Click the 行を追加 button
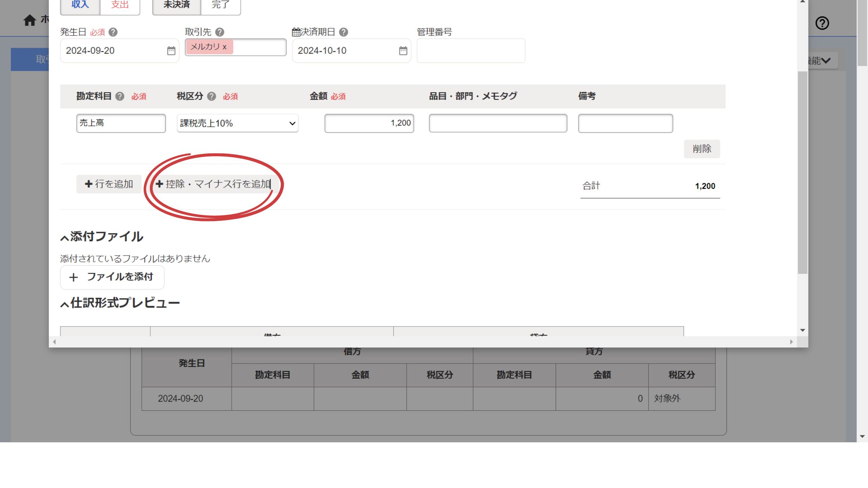This screenshot has height=488, width=868. 109,184
